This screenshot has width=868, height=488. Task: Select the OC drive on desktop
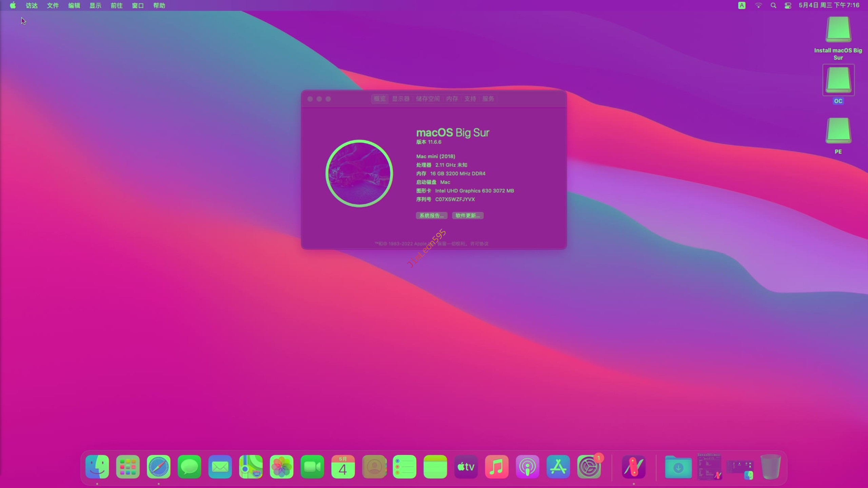(838, 81)
